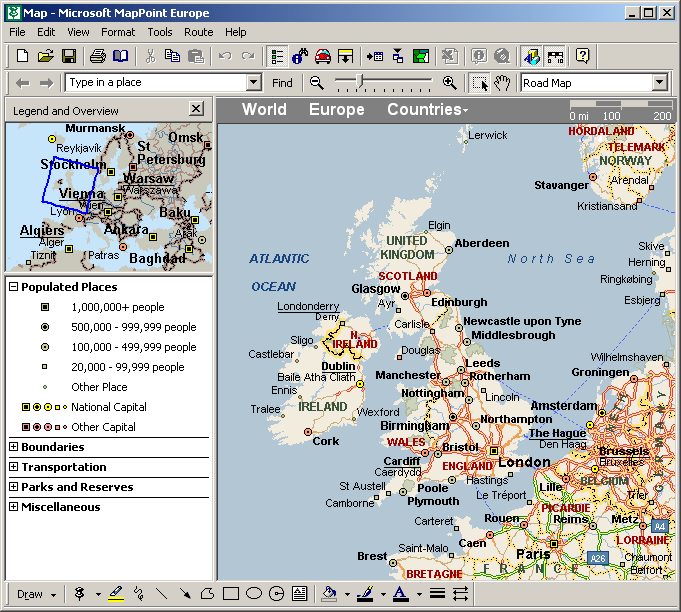Image resolution: width=681 pixels, height=612 pixels.
Task: Select the Arrow drawing tool
Action: [185, 593]
